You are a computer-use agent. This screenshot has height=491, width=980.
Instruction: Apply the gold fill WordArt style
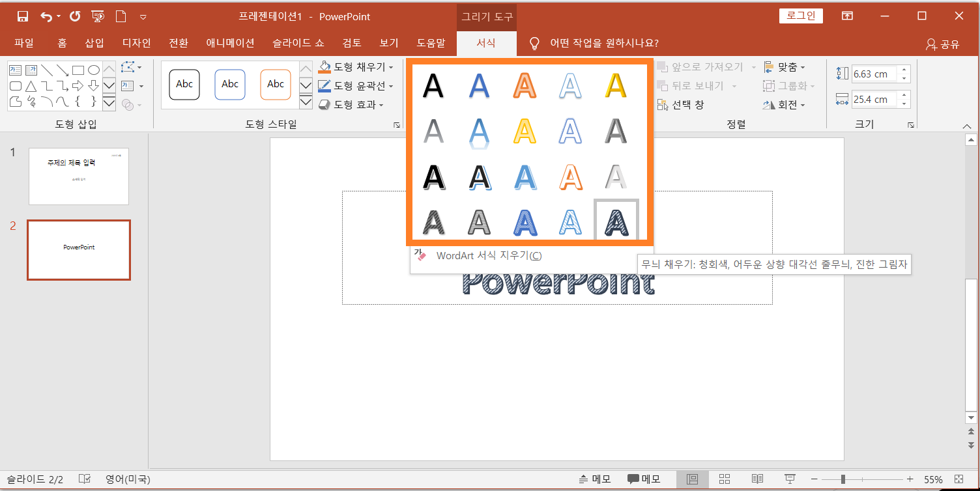(616, 86)
